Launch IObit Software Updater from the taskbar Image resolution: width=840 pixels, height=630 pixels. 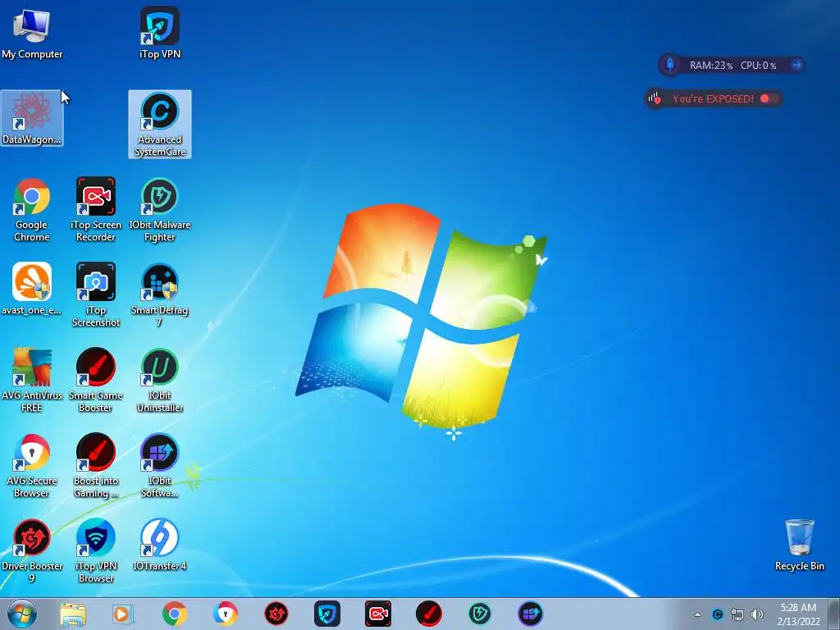[x=531, y=614]
